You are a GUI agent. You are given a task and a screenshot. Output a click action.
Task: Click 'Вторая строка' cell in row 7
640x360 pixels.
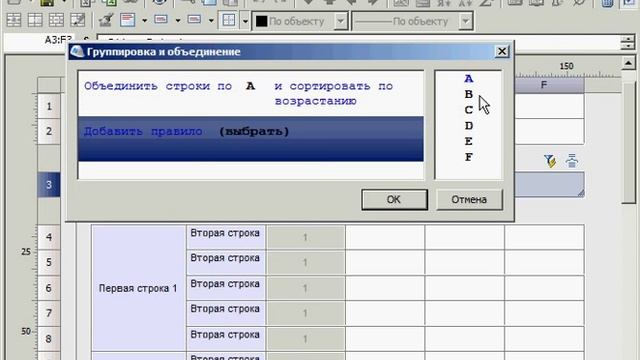[x=225, y=313]
